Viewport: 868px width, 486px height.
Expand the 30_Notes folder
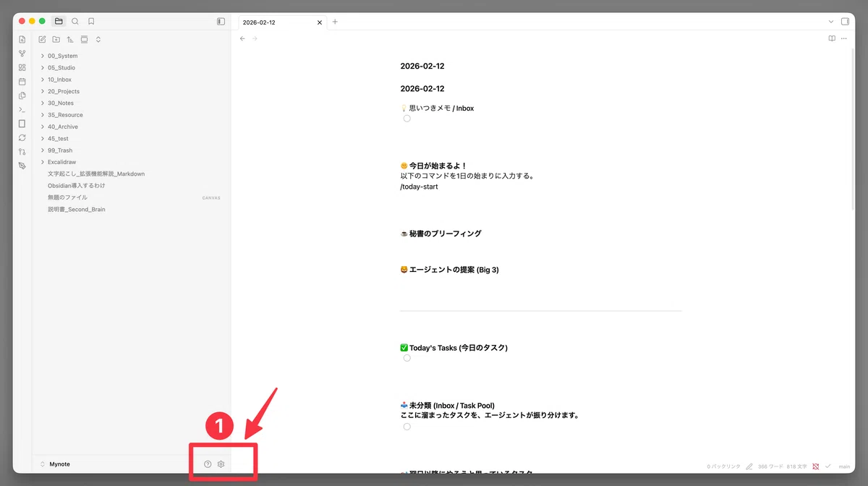[43, 103]
